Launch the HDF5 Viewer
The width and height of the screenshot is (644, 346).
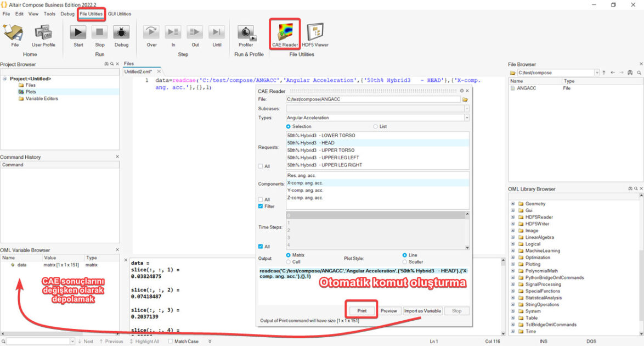(x=315, y=34)
